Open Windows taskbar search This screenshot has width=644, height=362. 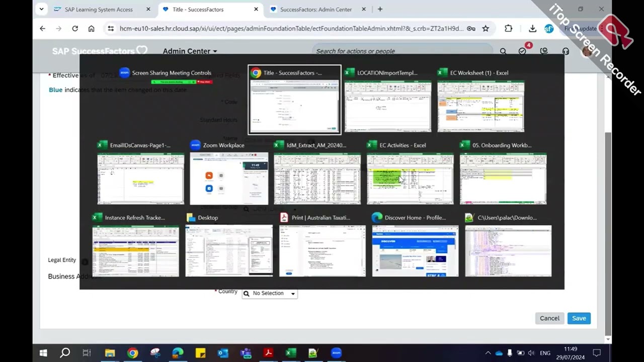click(x=65, y=353)
